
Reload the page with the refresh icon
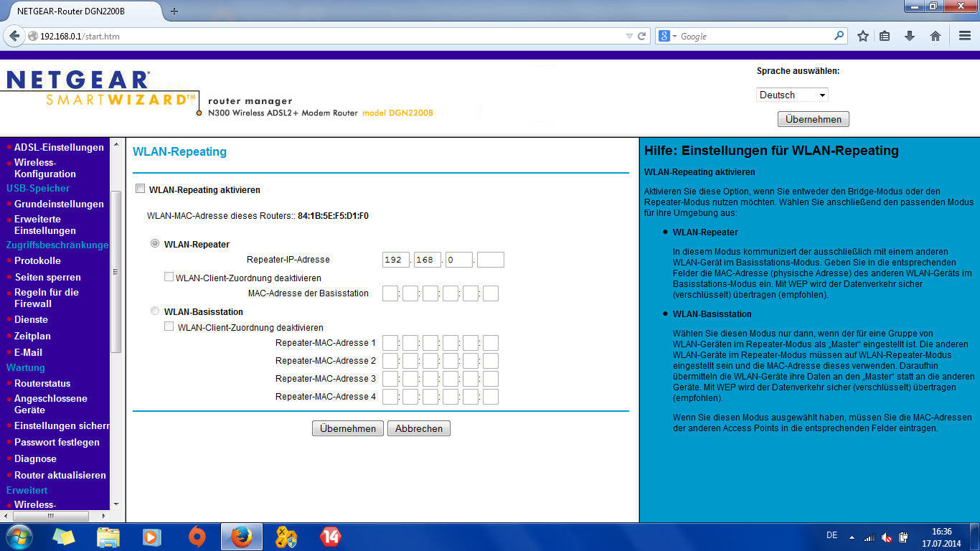(642, 36)
